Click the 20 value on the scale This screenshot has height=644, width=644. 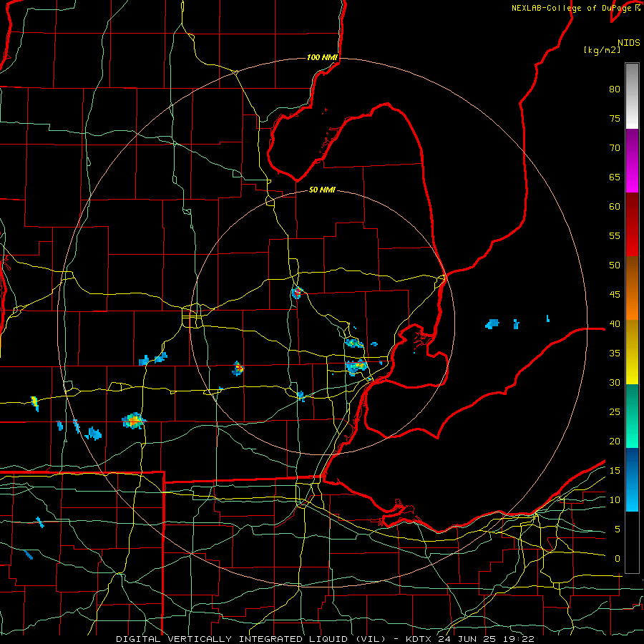pyautogui.click(x=615, y=441)
